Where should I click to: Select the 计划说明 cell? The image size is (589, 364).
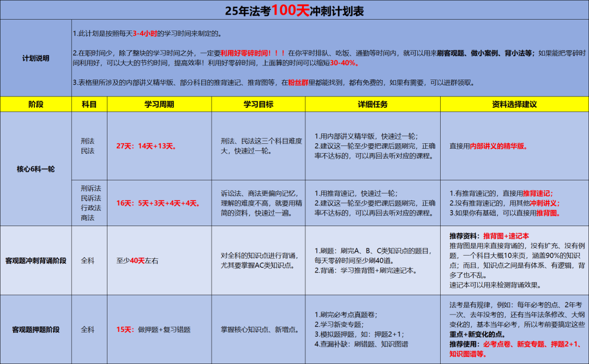(x=35, y=58)
